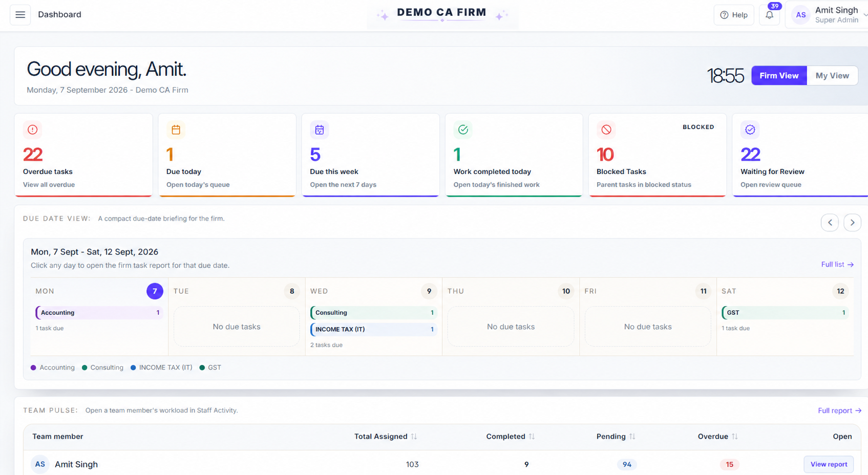Expand the Amit Singh account dropdown

[x=865, y=15]
